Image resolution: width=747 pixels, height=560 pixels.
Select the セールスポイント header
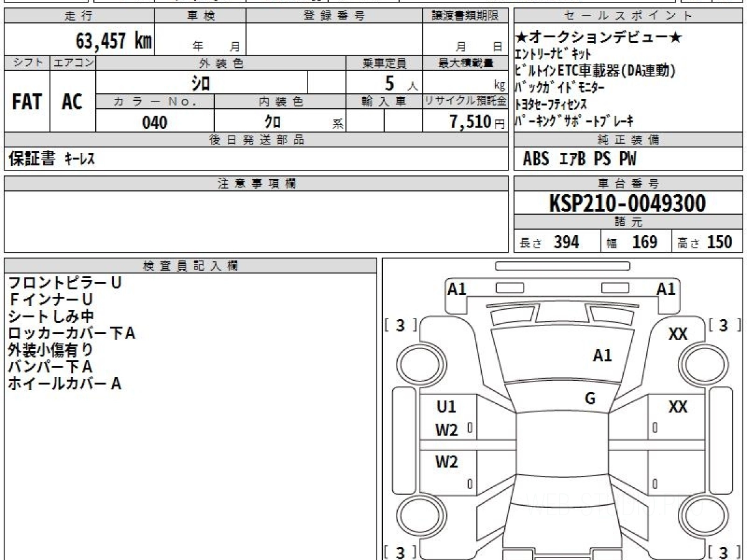629,16
